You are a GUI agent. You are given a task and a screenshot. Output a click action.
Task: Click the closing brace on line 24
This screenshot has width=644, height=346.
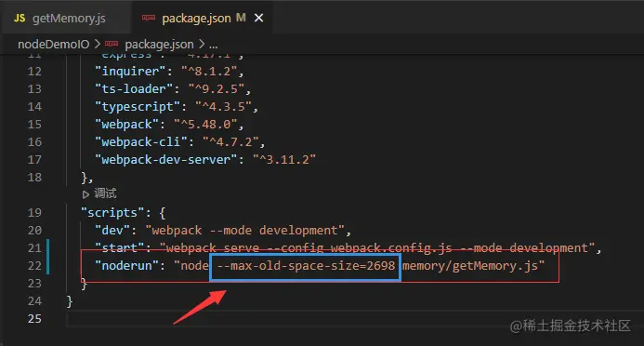point(70,301)
